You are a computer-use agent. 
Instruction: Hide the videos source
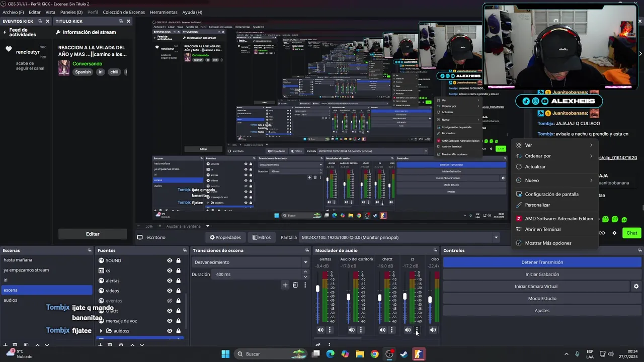(170, 291)
